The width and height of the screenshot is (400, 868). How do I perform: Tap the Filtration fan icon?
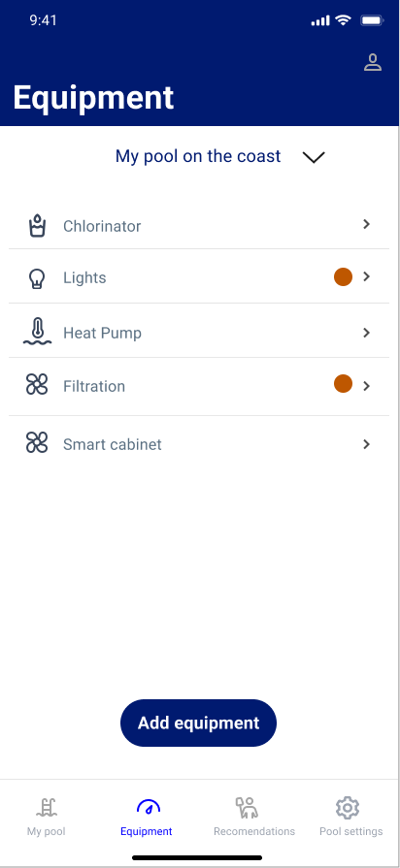[x=37, y=385]
